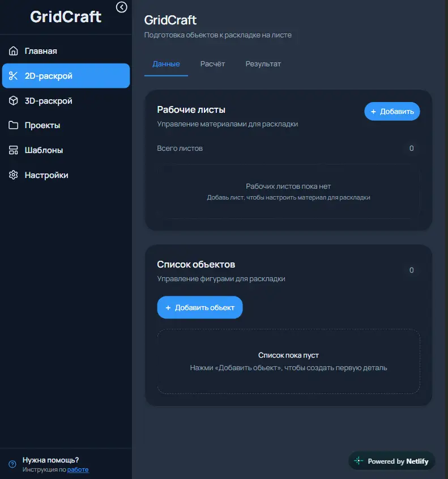Click the Рабочих листов пока нет message

pyautogui.click(x=288, y=186)
